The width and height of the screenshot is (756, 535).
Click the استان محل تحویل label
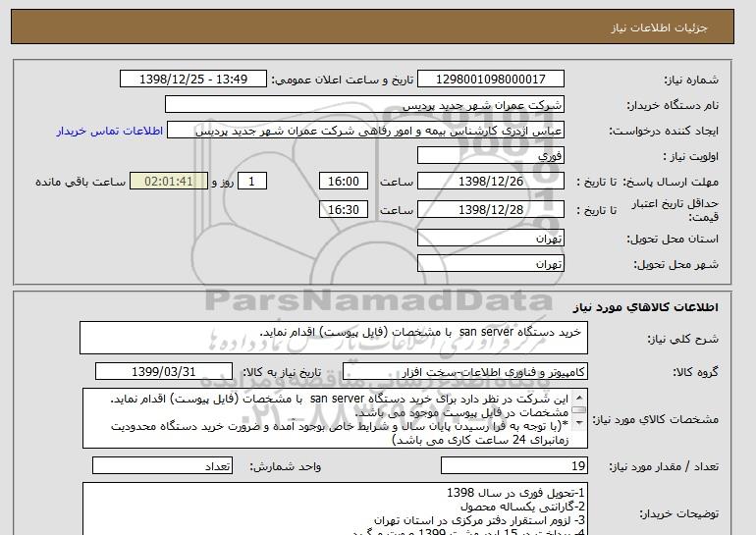click(x=673, y=239)
